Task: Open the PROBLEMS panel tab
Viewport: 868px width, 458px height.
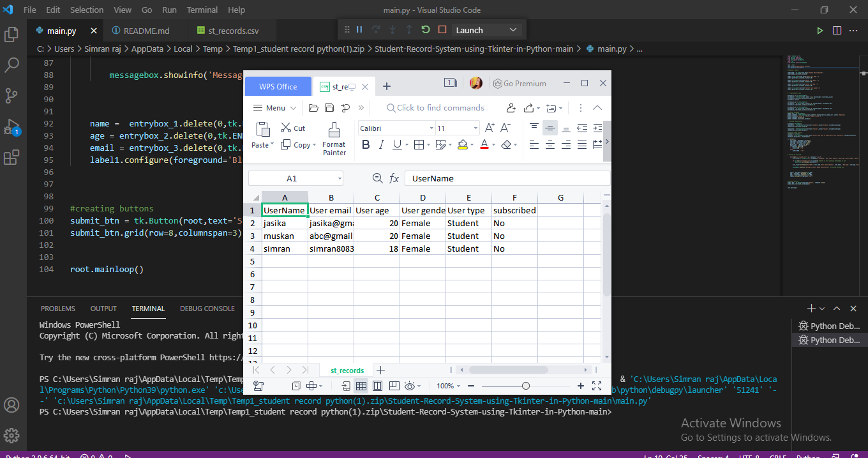Action: 58,309
